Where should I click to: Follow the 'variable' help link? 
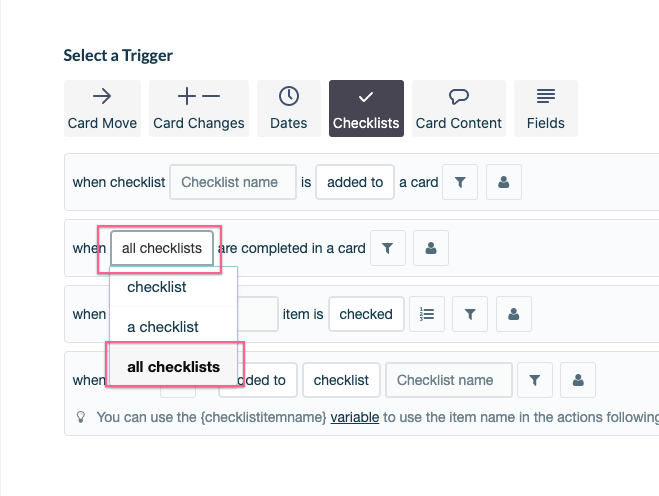(355, 417)
